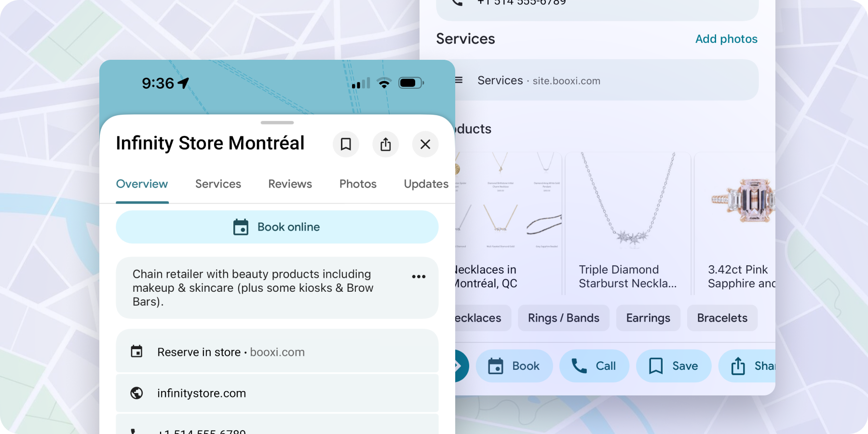The width and height of the screenshot is (868, 434).
Task: Open the three-dot menu on store description
Action: coord(419,277)
